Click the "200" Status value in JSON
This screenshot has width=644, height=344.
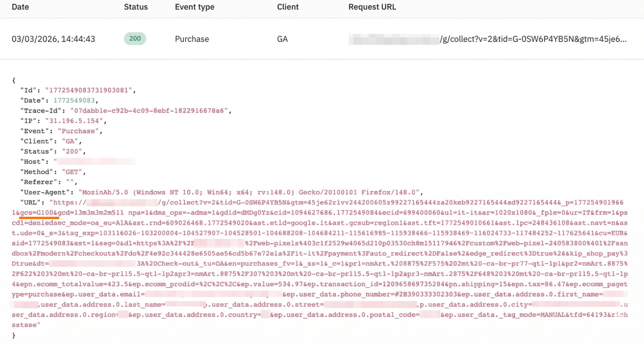[72, 151]
